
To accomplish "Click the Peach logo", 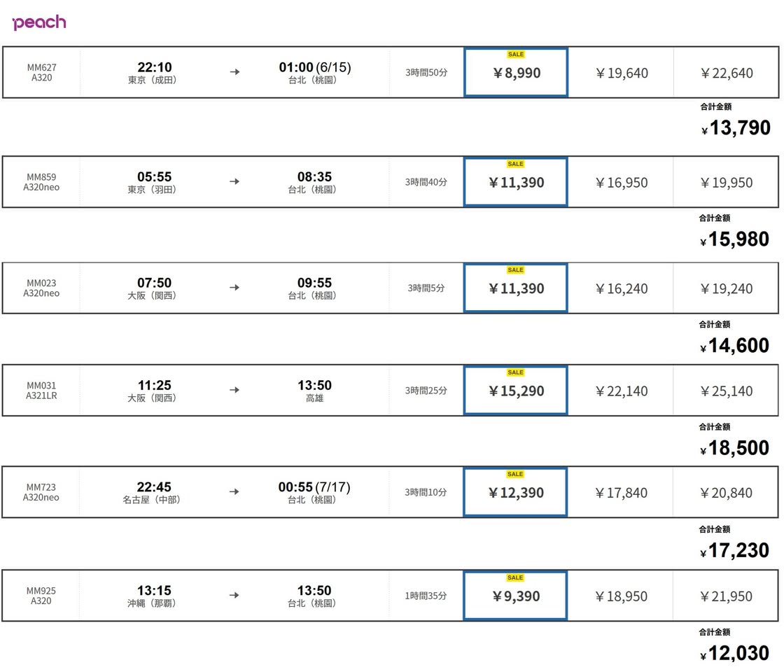I will click(39, 22).
